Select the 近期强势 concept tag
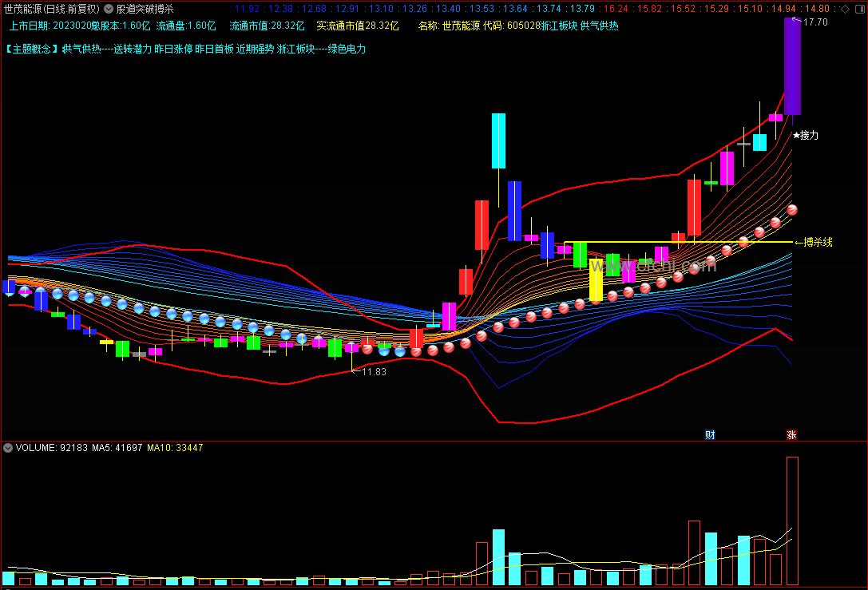 (256, 49)
